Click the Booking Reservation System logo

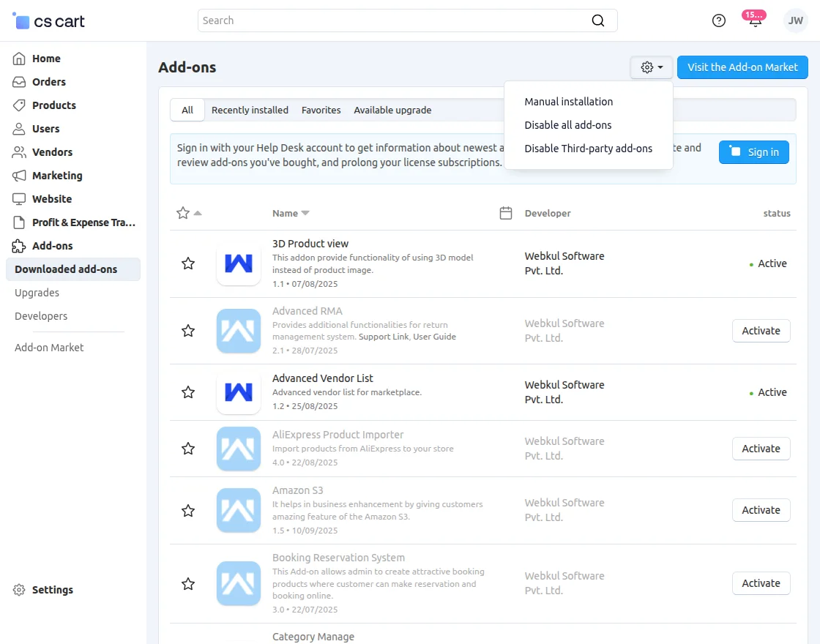tap(239, 583)
